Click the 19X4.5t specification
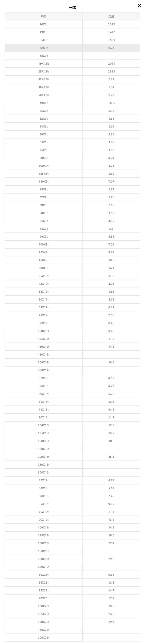The image size is (145, 644). (x=43, y=64)
